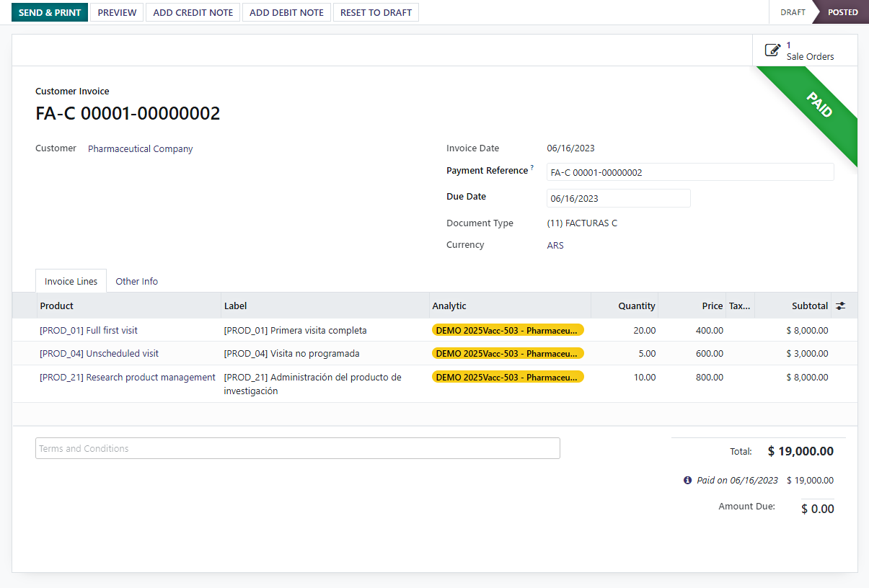Click the Send & Print button
This screenshot has height=588, width=869.
pyautogui.click(x=50, y=12)
